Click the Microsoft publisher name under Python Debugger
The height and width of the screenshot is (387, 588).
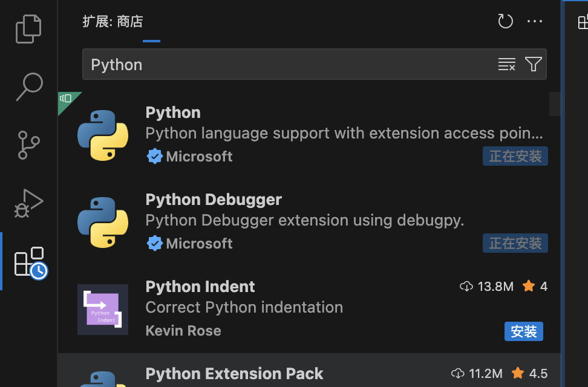tap(199, 244)
